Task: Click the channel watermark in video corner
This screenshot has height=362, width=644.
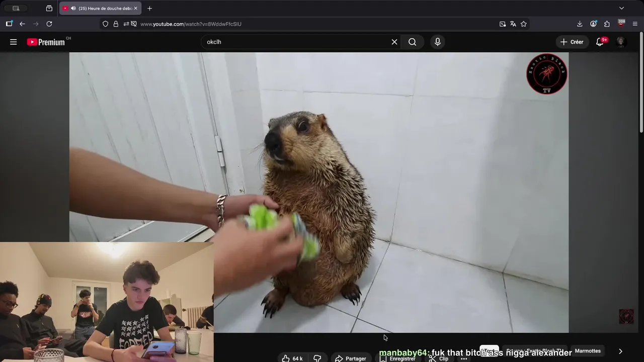Action: [626, 316]
